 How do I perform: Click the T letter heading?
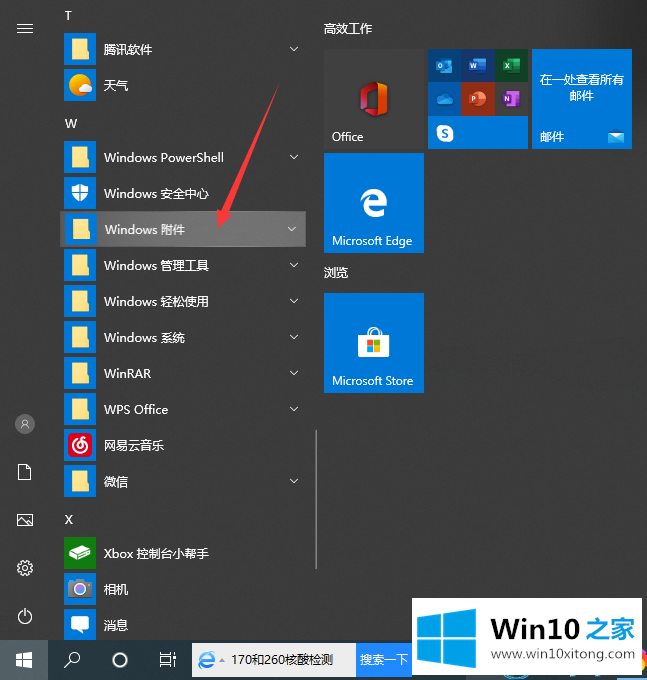tap(68, 16)
